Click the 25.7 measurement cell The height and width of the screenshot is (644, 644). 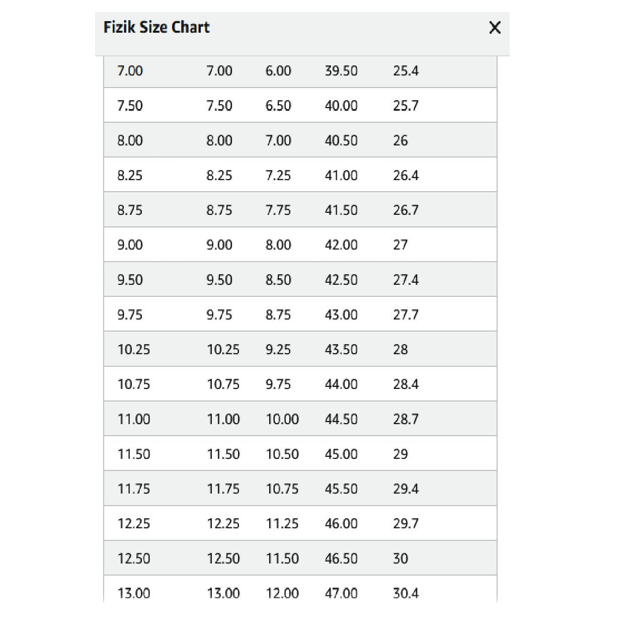point(406,106)
